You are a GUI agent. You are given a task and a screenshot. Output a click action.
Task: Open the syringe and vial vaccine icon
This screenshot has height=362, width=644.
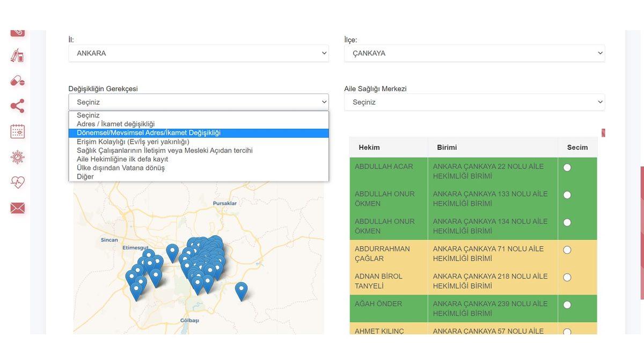17,55
